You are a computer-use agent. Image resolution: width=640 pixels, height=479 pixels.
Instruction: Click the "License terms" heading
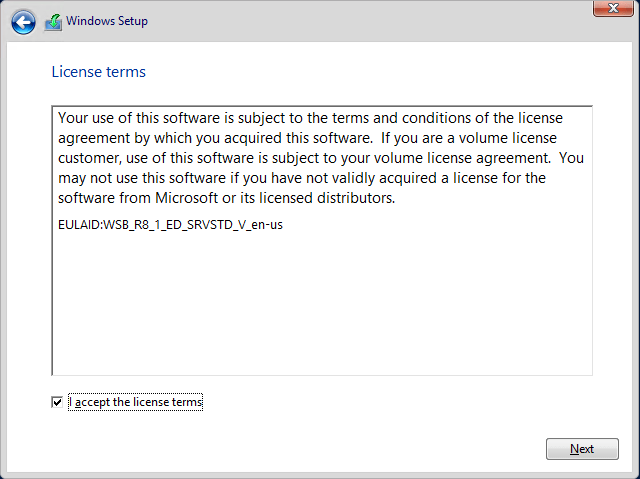pyautogui.click(x=98, y=72)
